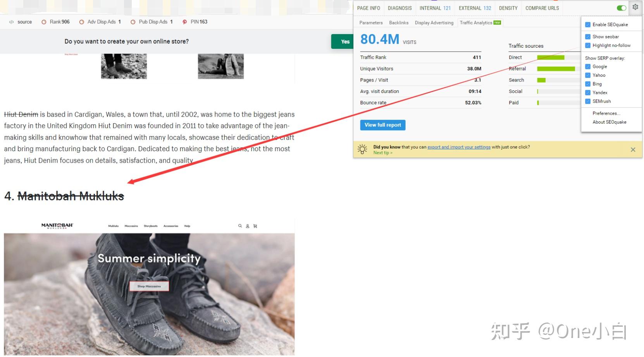Click the lightbulb tip icon

click(363, 149)
